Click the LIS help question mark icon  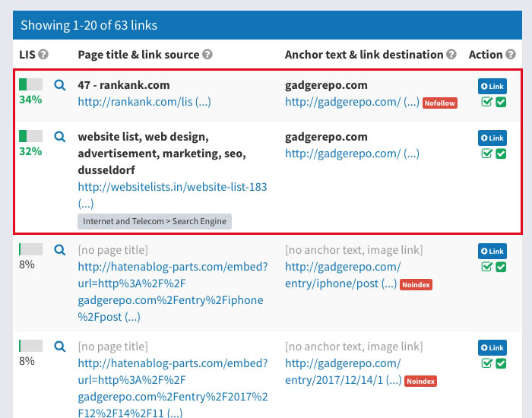pyautogui.click(x=43, y=54)
